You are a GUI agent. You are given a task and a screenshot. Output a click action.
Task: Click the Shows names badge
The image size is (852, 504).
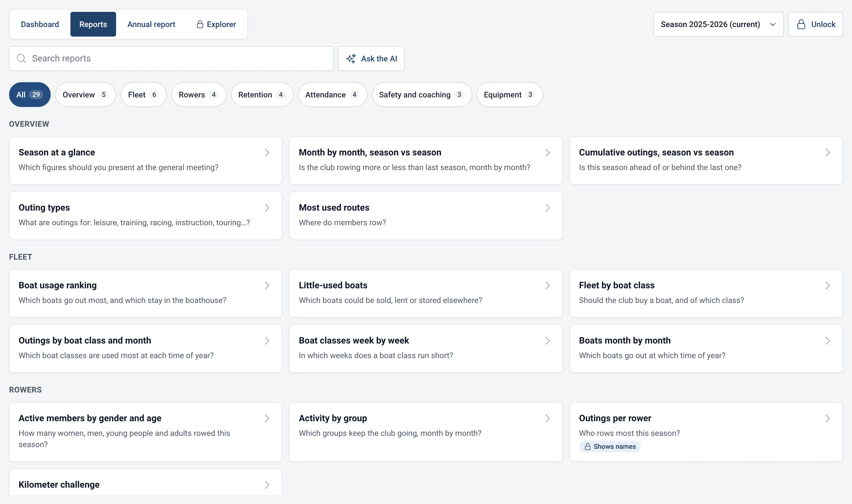pos(610,447)
